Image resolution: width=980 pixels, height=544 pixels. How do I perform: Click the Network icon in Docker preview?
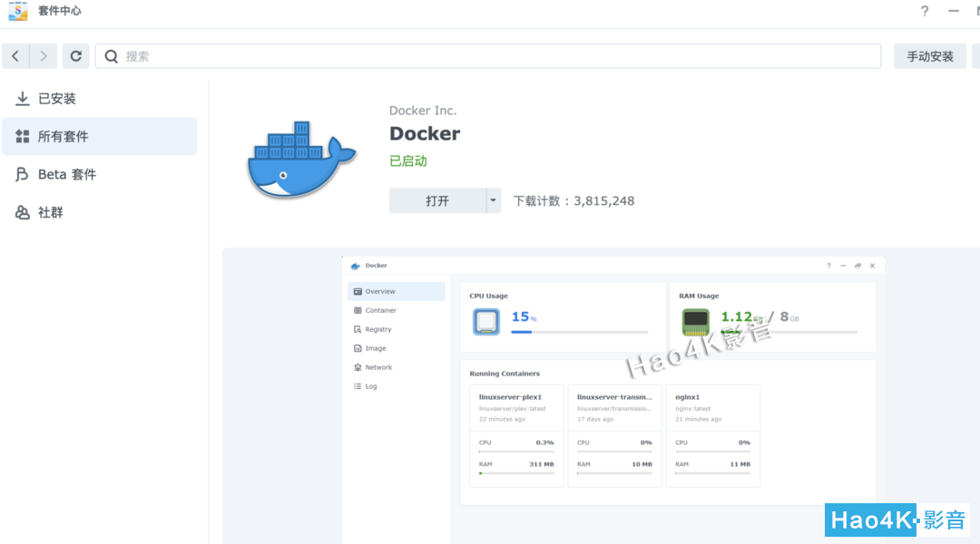coord(358,367)
